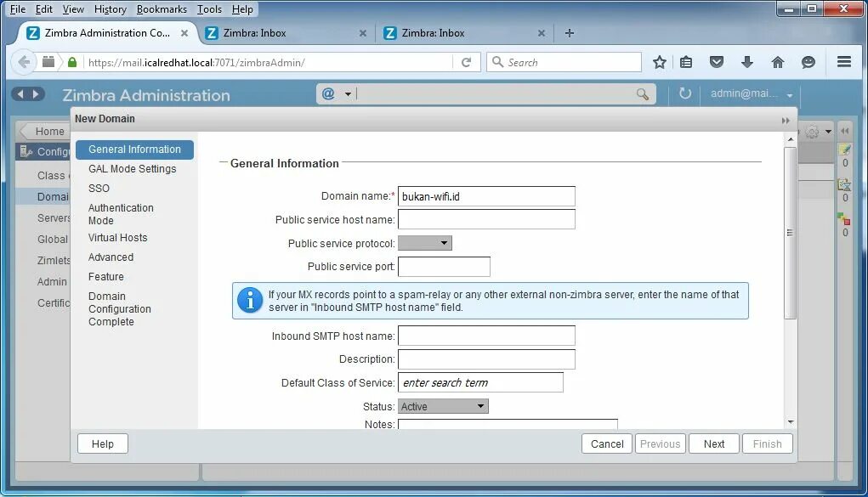Open the @ search type dropdown
Screen dimensions: 868x497
coord(348,94)
